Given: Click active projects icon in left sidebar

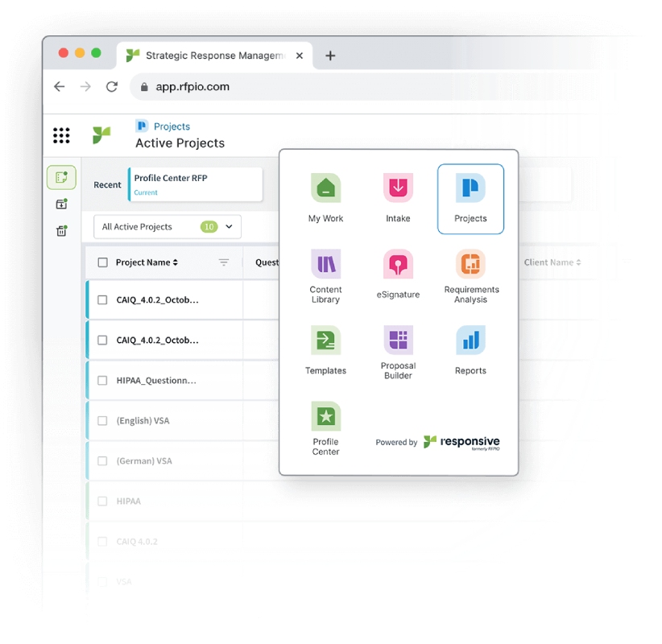Looking at the screenshot, I should click(62, 177).
